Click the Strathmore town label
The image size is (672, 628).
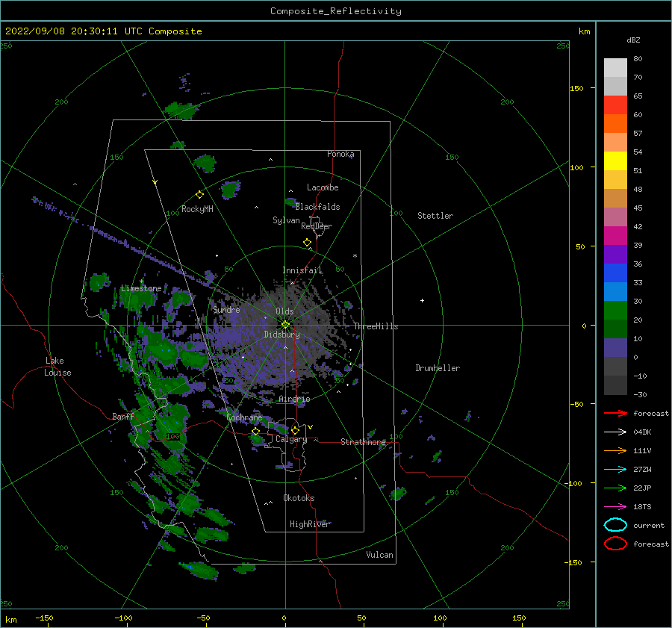coord(363,442)
